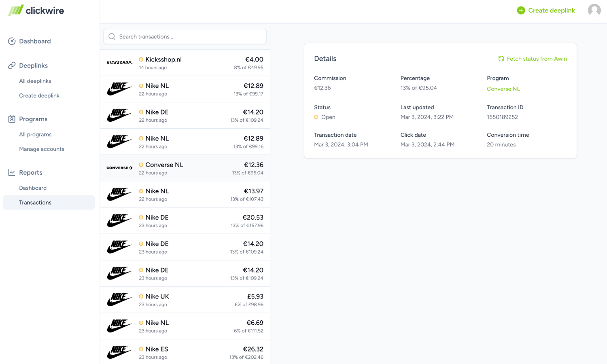Click the commission value €12.36 in Details

322,88
